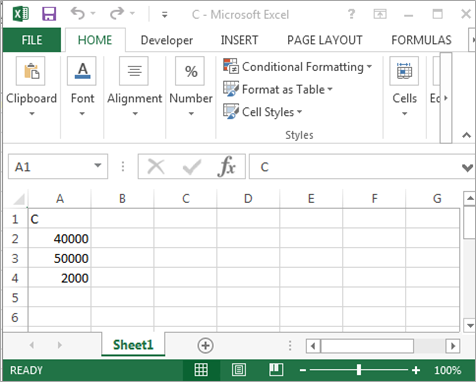476x382 pixels.
Task: Select all cells with corner triangle
Action: pos(18,199)
